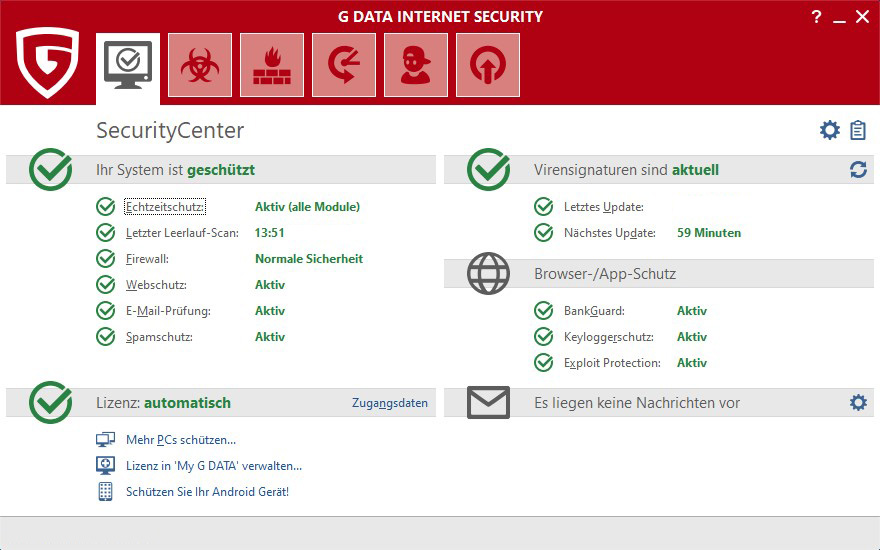Click 'Schützen Sie Ihr Android Gerät!' link

tap(207, 492)
